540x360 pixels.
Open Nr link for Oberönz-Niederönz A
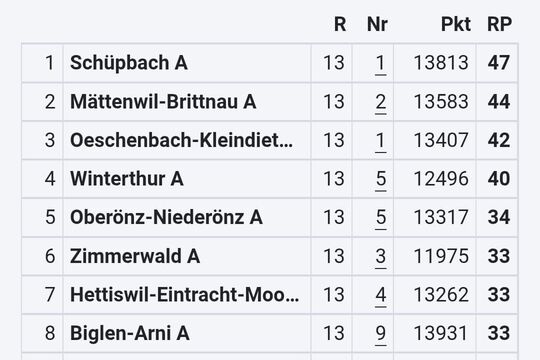point(380,217)
